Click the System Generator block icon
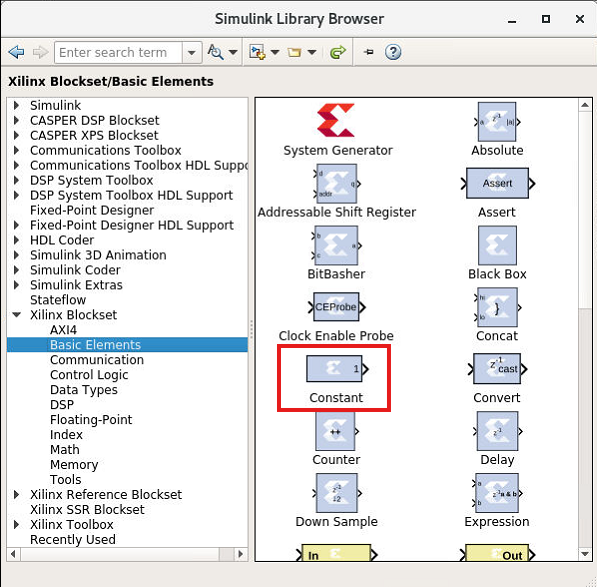597x587 pixels. point(336,120)
